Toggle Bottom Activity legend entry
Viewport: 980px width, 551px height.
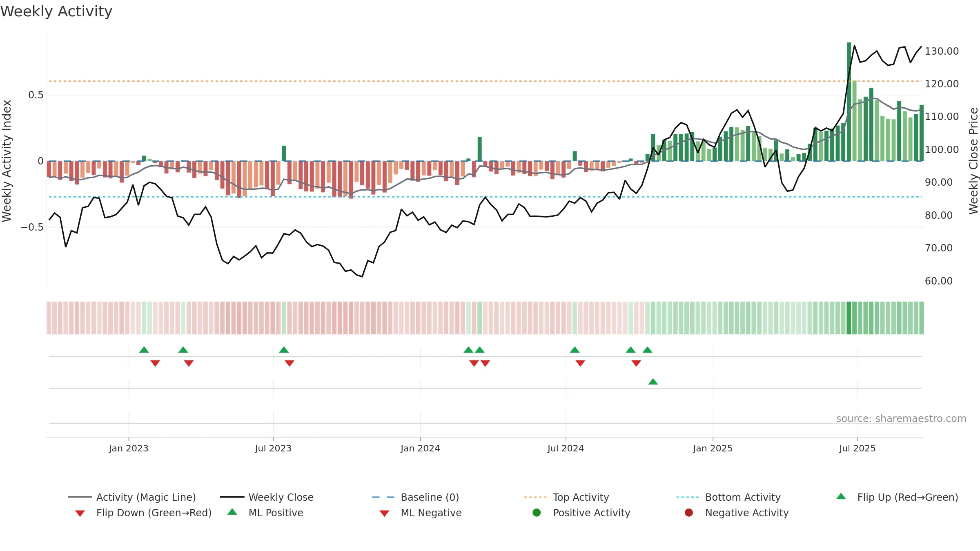point(728,497)
